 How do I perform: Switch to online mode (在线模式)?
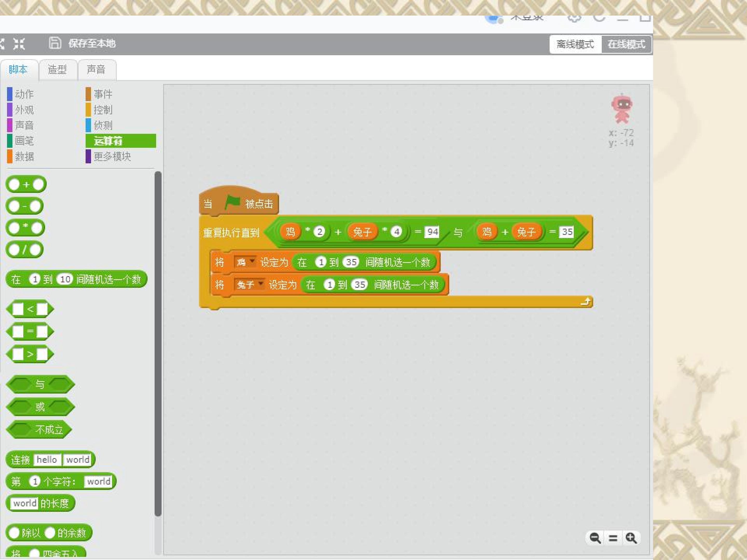coord(626,44)
